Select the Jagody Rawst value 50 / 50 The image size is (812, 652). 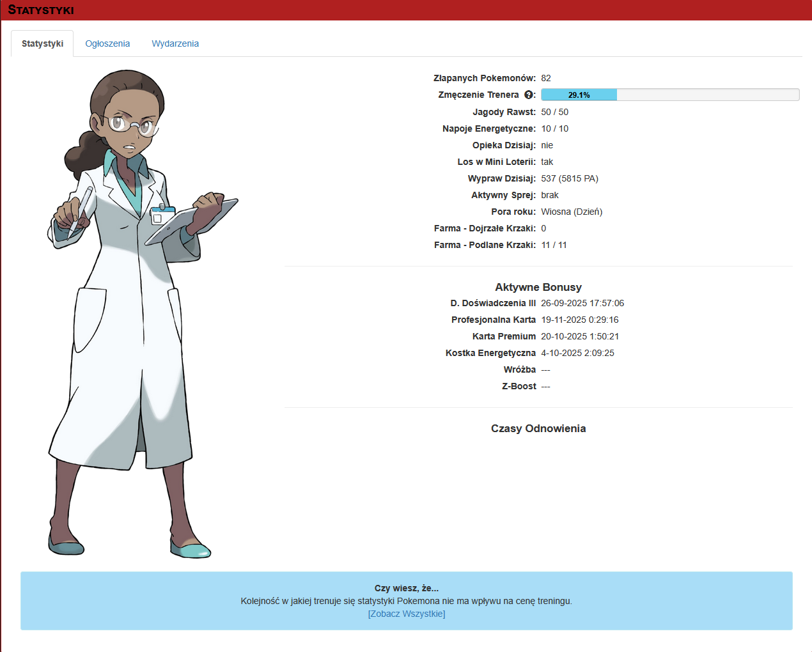click(554, 112)
